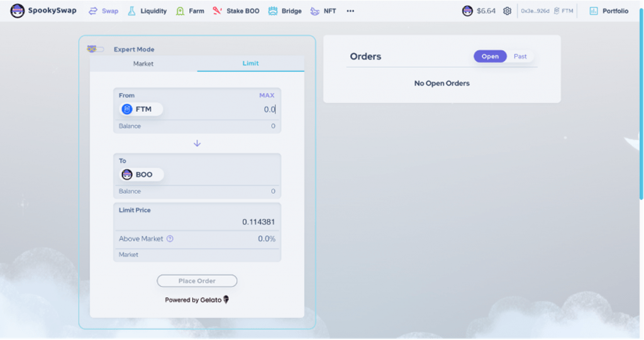Click the No Open Orders text

[x=442, y=84]
